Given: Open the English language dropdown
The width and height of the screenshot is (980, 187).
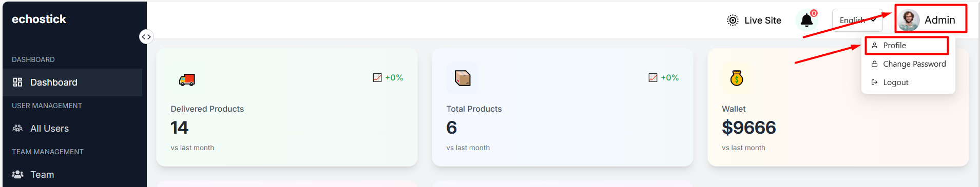Looking at the screenshot, I should tap(857, 20).
